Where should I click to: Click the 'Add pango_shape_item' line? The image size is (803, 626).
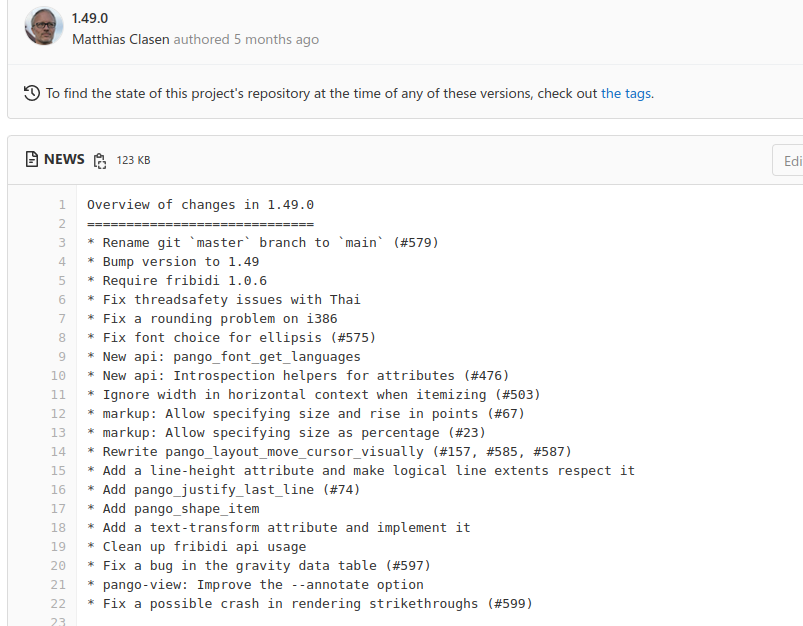173,509
